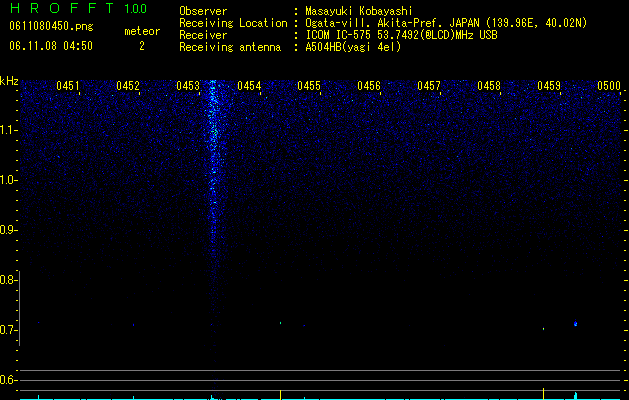The width and height of the screenshot is (629, 400).
Task: Click the 1.1 kHz frequency label
Action: [8, 130]
